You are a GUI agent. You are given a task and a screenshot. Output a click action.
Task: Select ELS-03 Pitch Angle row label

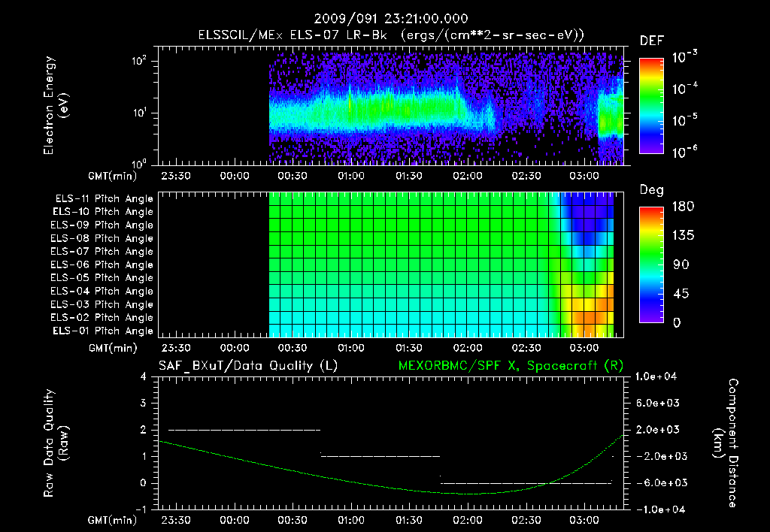pyautogui.click(x=102, y=304)
